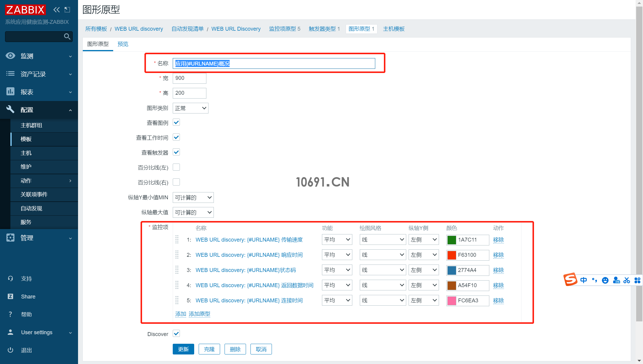Click Sogou scissors screenshot icon
The image size is (643, 364).
click(627, 280)
